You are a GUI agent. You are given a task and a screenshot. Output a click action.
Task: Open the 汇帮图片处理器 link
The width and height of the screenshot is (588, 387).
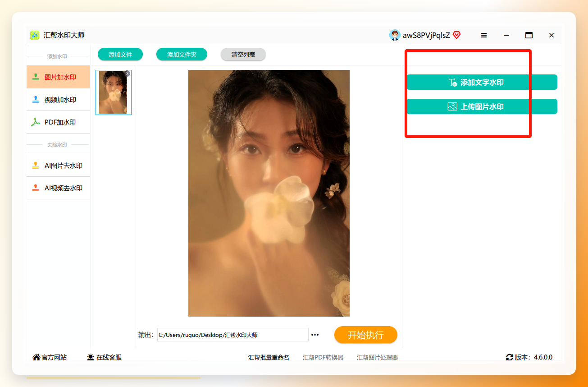point(378,358)
